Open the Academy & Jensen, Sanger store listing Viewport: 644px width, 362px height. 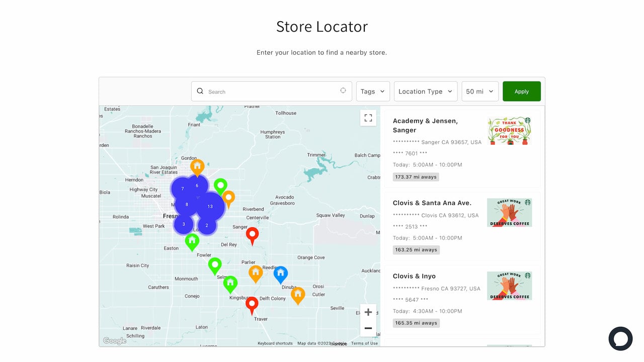pos(462,149)
